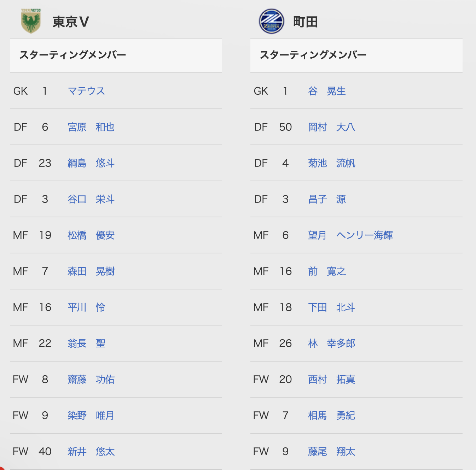
Task: Click the Machida Zelvia team logo icon
Action: click(x=271, y=21)
